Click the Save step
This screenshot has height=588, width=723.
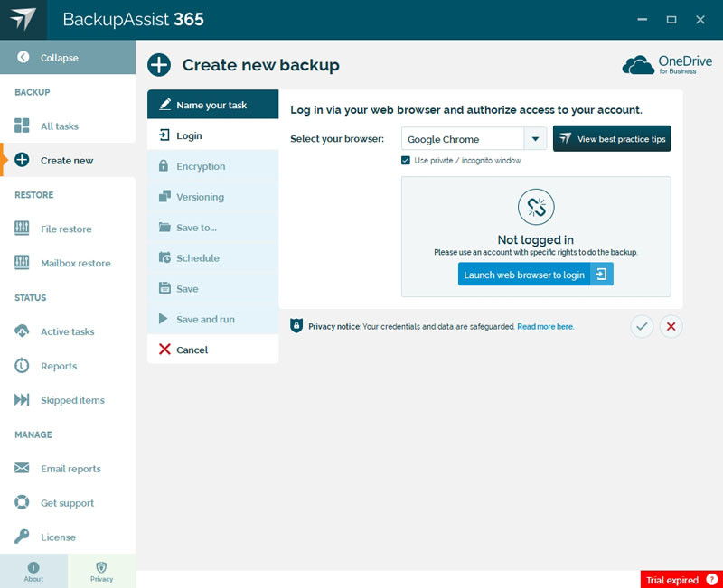[212, 288]
